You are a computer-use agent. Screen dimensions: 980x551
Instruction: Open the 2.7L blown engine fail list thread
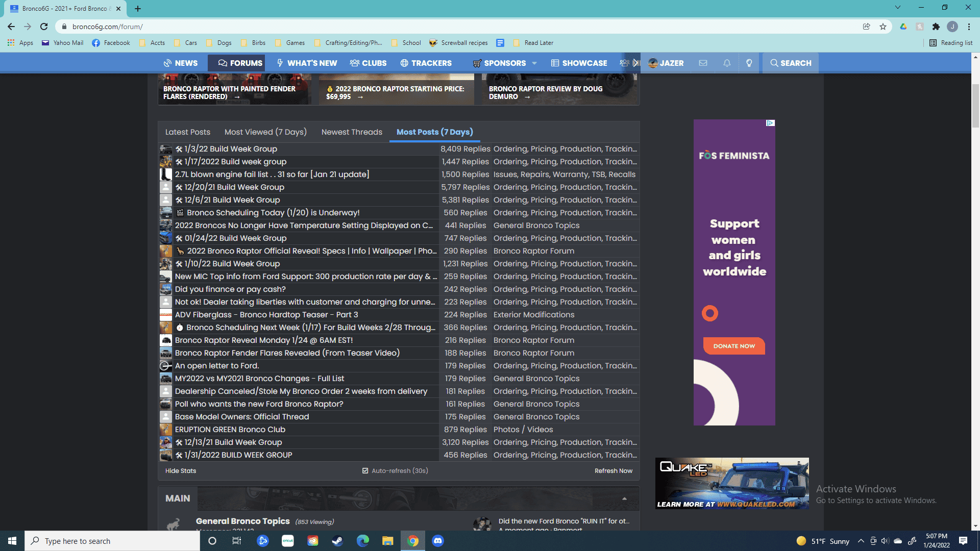[x=272, y=174]
